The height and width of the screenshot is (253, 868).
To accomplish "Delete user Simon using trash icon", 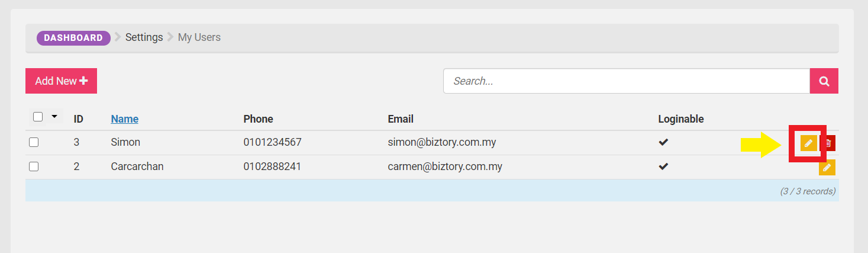I will tap(828, 143).
